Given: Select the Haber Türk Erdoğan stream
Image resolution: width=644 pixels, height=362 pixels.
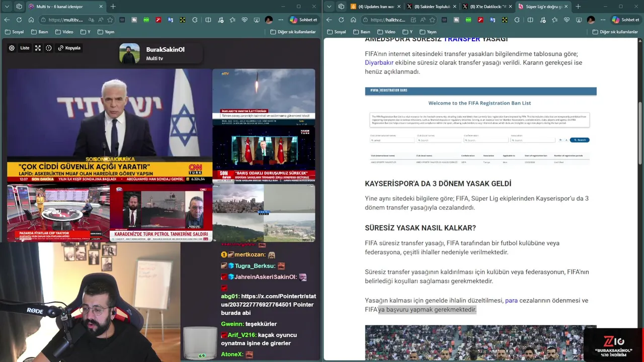Looking at the screenshot, I should pyautogui.click(x=264, y=155).
